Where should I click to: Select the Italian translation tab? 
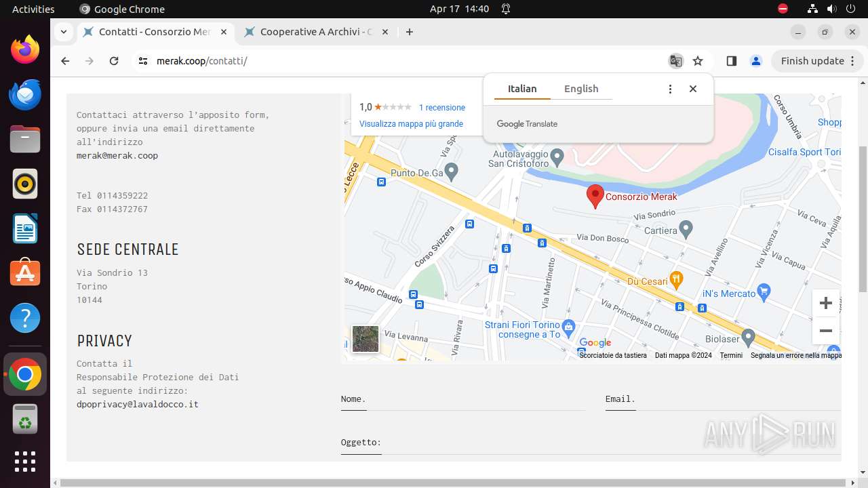[522, 89]
